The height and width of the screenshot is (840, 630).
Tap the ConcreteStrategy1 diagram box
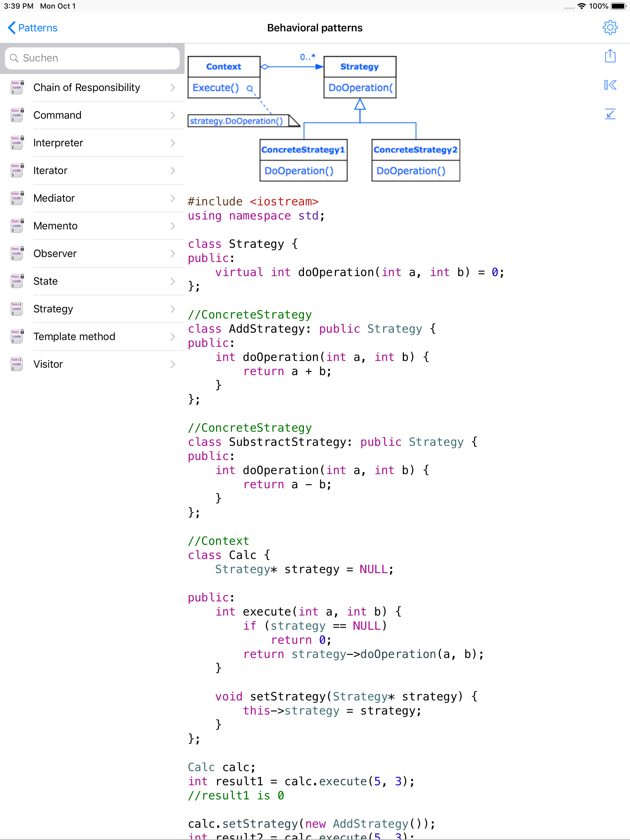click(x=303, y=160)
